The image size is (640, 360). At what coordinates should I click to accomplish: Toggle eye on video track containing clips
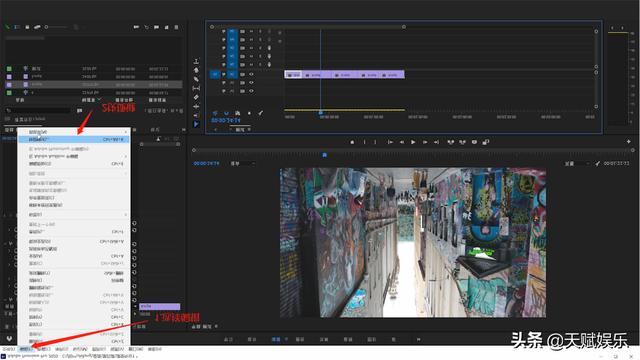251,74
